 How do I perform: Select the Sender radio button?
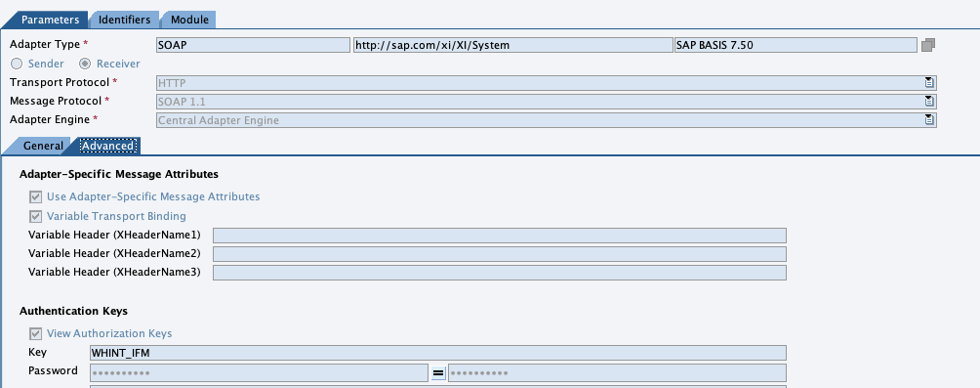(17, 64)
